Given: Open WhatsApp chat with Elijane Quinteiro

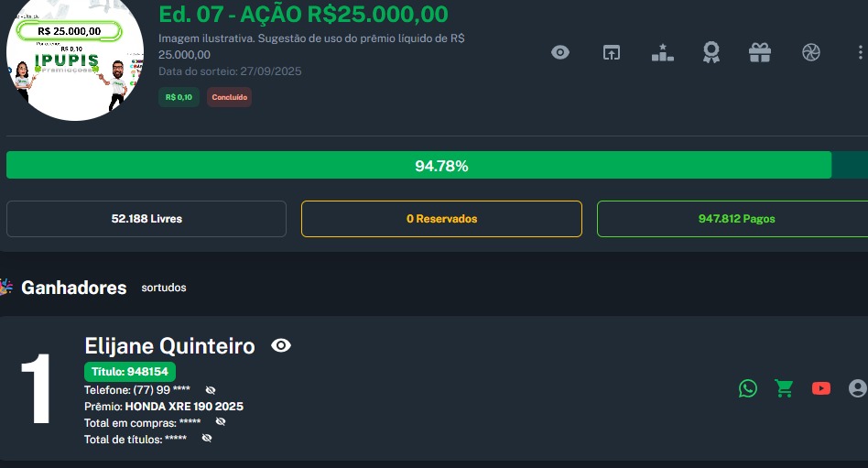Looking at the screenshot, I should (748, 388).
